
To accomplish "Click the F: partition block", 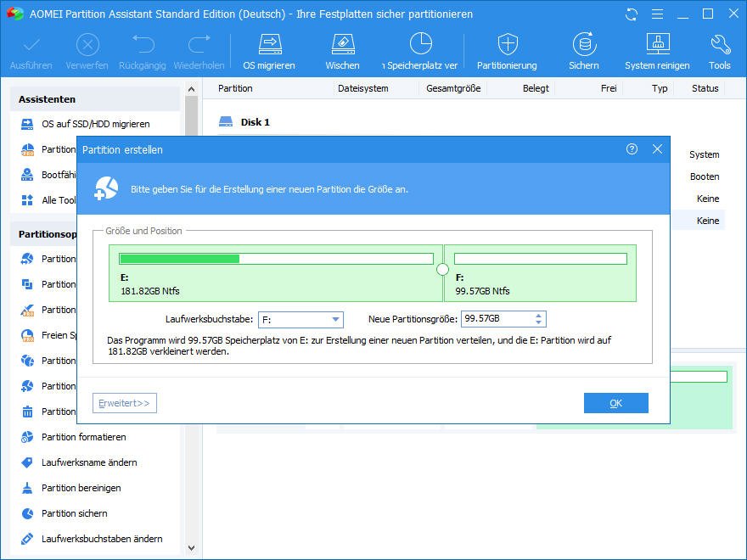I will click(x=540, y=273).
